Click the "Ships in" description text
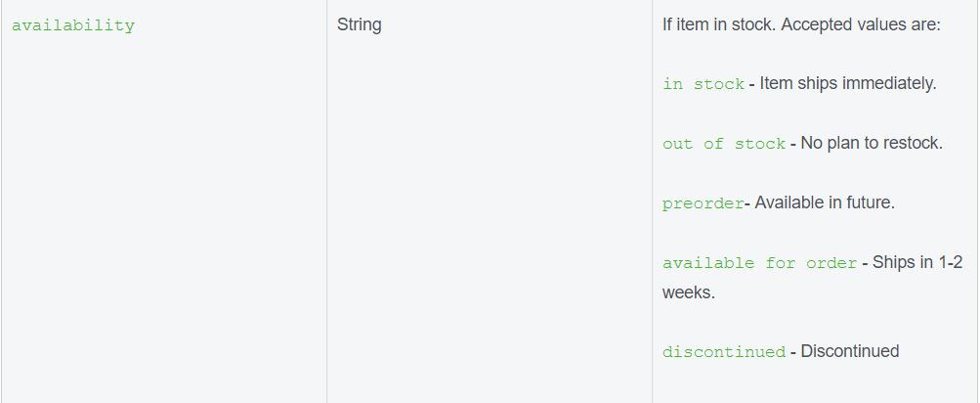 point(902,262)
